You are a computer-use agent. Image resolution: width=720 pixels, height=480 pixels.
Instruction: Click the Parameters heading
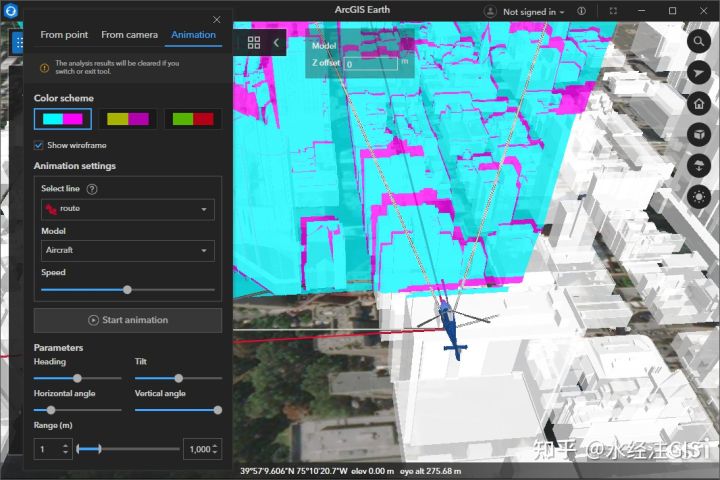[58, 348]
